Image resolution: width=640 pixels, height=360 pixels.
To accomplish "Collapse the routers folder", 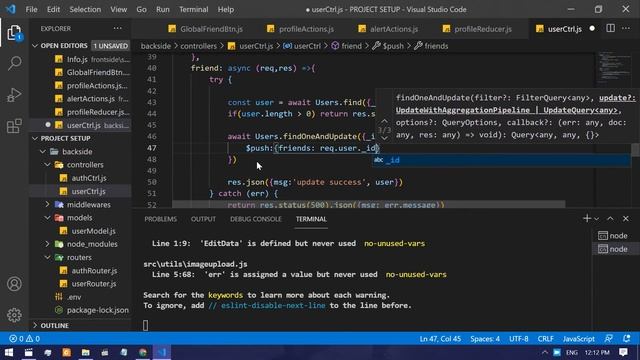I will tap(47, 257).
